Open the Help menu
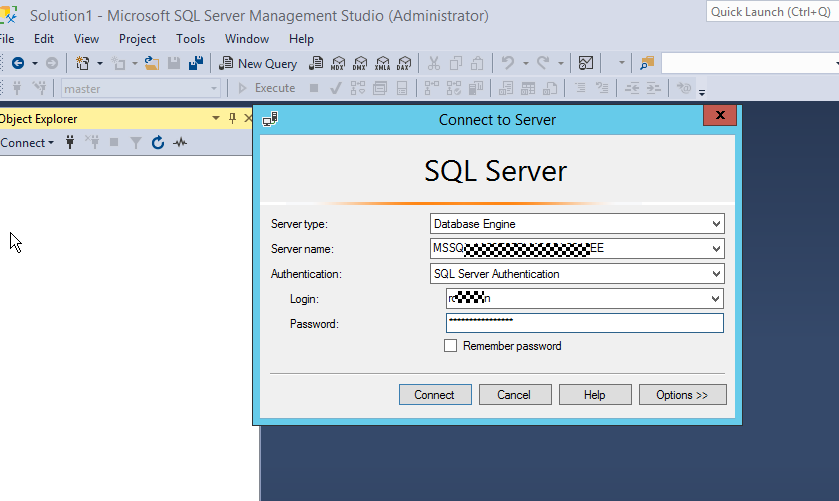The height and width of the screenshot is (501, 839). 301,39
